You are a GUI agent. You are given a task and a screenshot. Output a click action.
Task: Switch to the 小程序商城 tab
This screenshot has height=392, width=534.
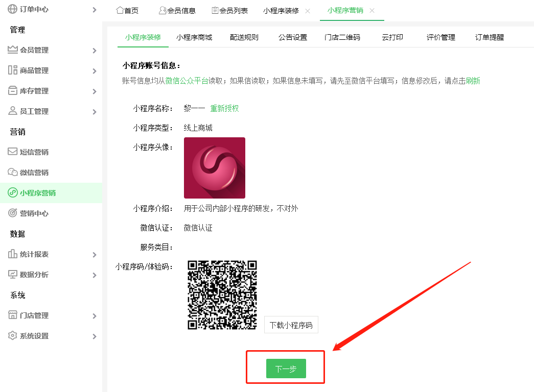(194, 37)
